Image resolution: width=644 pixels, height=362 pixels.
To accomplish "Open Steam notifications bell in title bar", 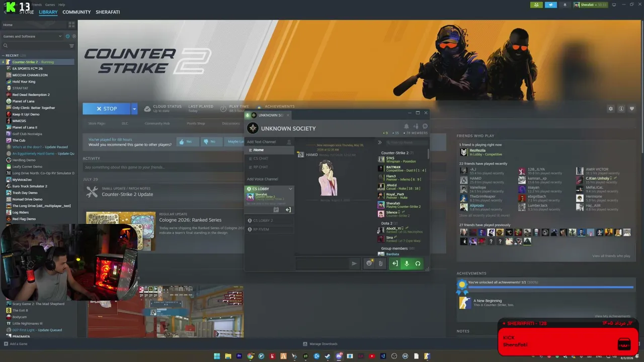I will click(x=565, y=5).
